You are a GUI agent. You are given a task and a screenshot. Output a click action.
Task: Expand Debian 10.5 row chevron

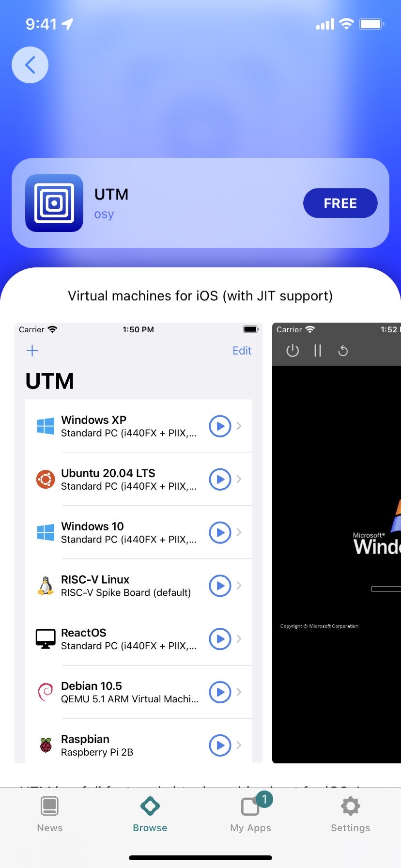[239, 693]
